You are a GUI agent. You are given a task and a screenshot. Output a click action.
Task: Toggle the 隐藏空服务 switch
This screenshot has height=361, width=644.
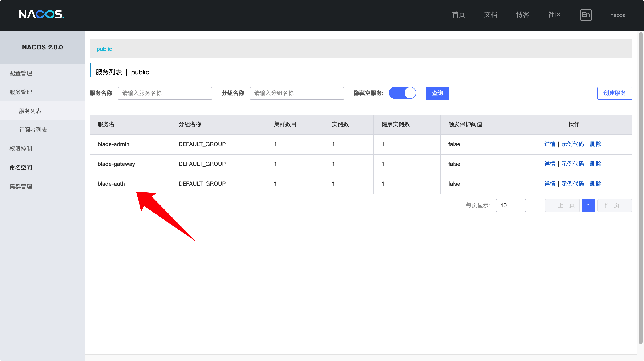[403, 93]
